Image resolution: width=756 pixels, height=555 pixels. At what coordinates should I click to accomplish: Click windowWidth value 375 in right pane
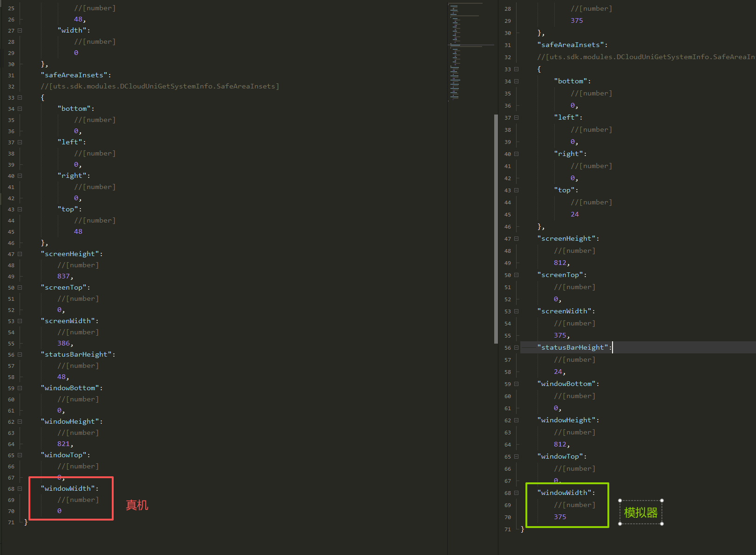pyautogui.click(x=560, y=517)
